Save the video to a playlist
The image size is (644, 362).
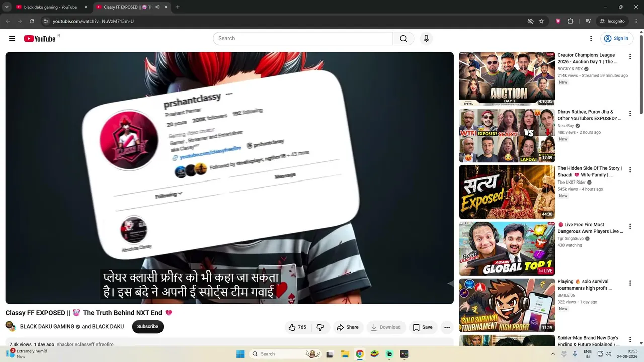423,327
